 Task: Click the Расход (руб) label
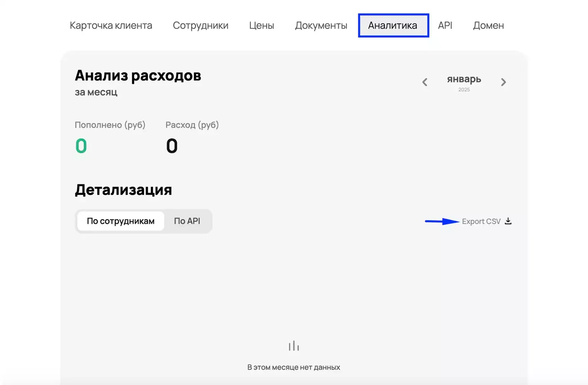(192, 125)
